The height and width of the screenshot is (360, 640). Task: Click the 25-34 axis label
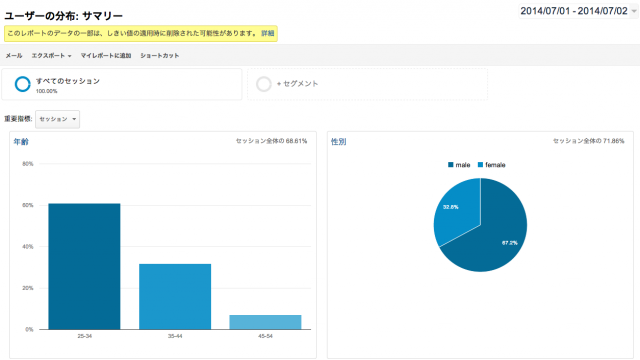coord(84,336)
